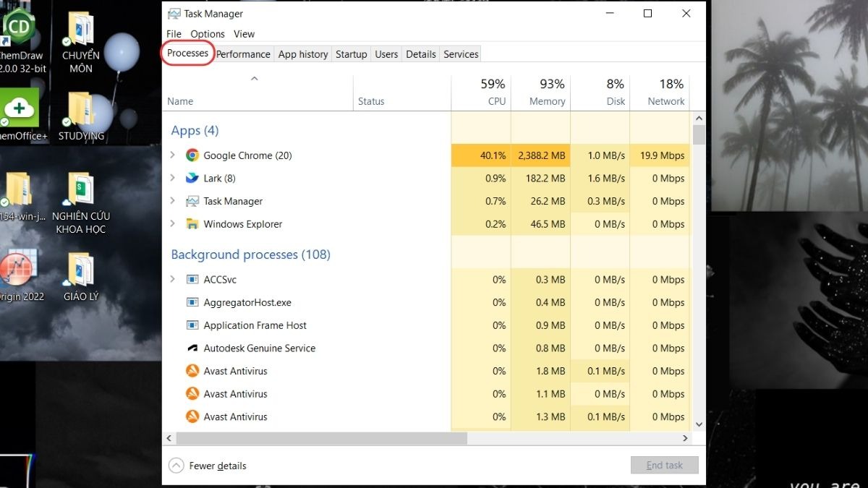Click Chrome's 19.9 Mbps network value
868x488 pixels.
pyautogui.click(x=663, y=155)
